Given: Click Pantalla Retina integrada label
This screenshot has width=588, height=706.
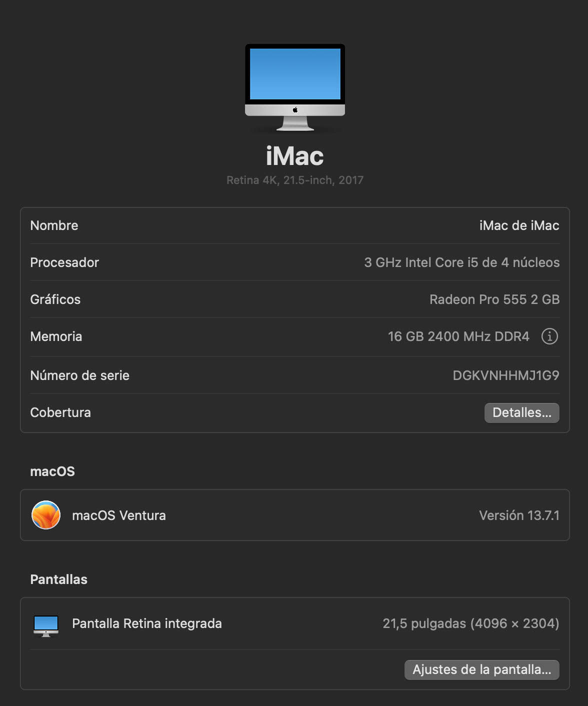Looking at the screenshot, I should (x=147, y=623).
